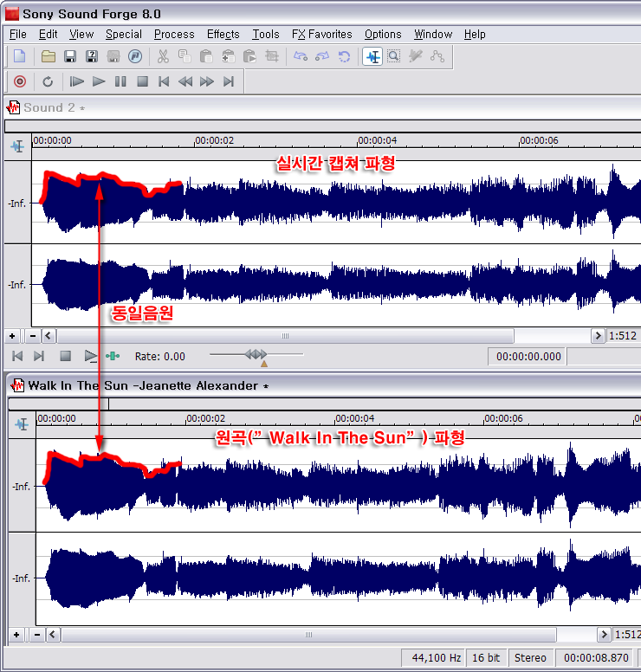Click Play in the main transport bar
This screenshot has width=641, height=672.
click(x=99, y=81)
